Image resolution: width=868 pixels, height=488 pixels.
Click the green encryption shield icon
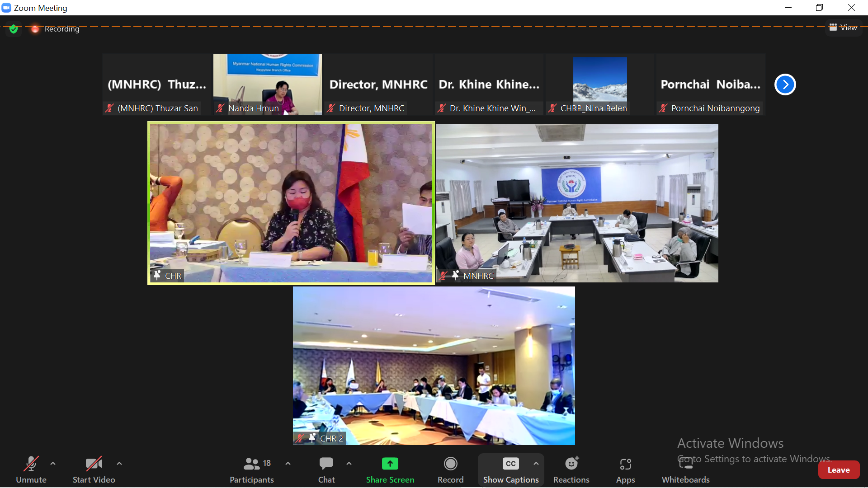click(14, 29)
